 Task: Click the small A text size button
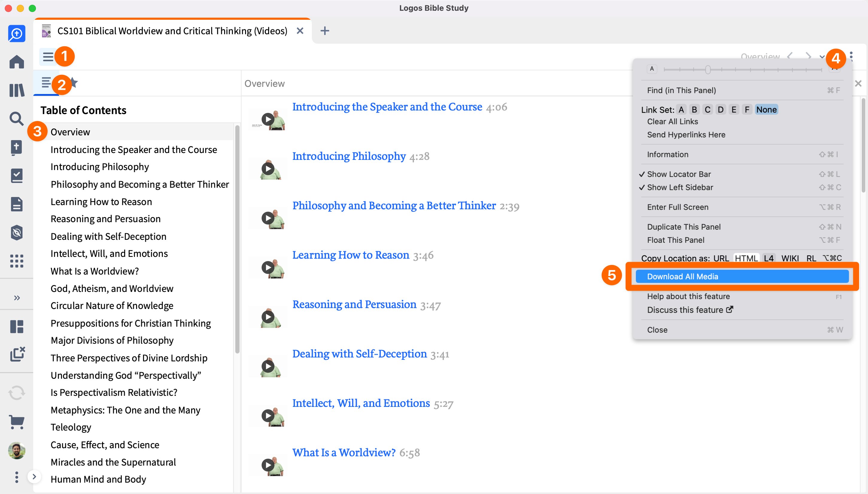tap(652, 69)
